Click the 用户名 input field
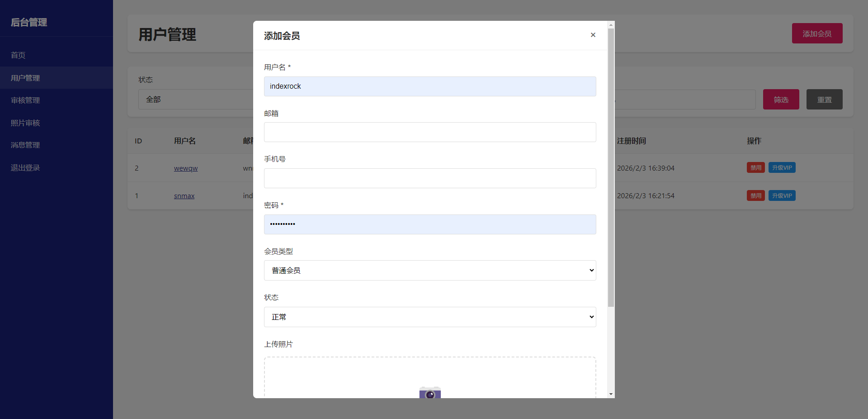Screen dimensions: 868x419 pos(429,86)
